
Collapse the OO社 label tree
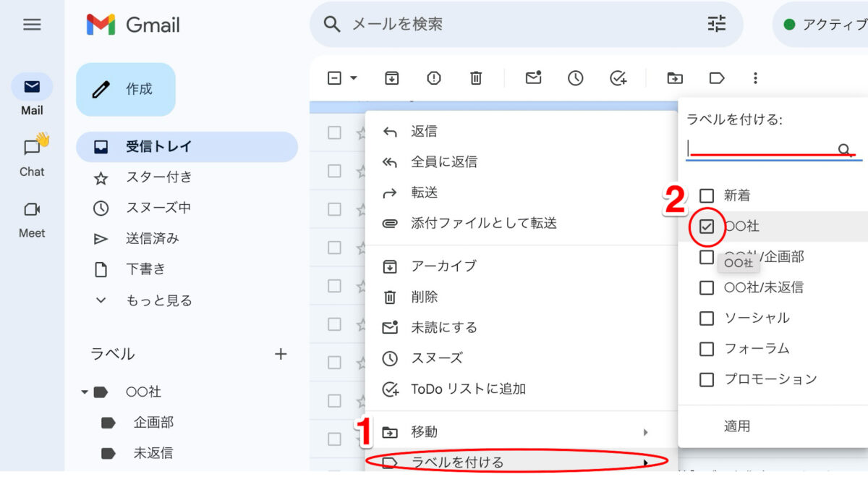[x=85, y=391]
